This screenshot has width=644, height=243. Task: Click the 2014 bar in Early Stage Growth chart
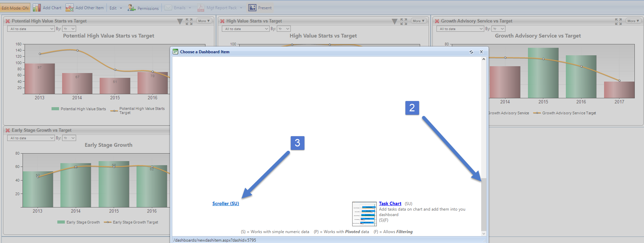(x=76, y=185)
